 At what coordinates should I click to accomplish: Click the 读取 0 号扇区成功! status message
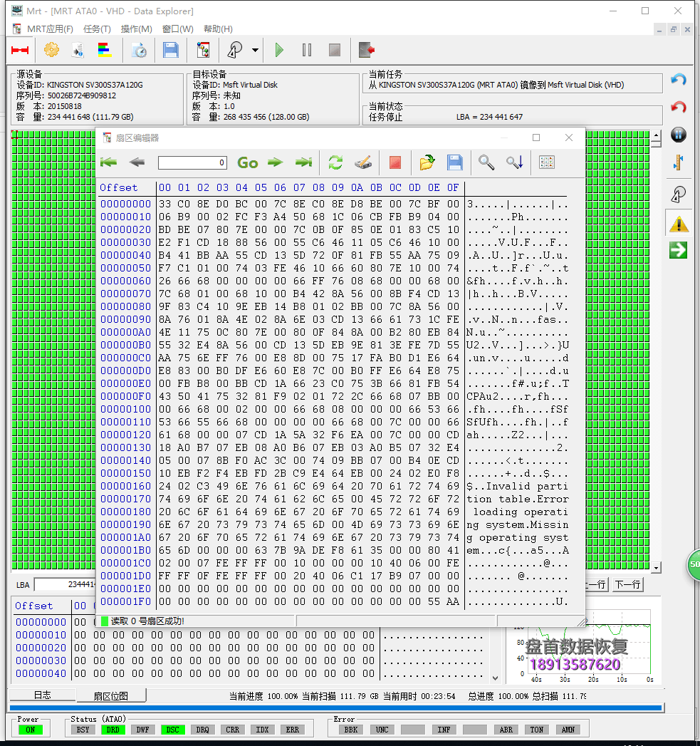pyautogui.click(x=147, y=621)
